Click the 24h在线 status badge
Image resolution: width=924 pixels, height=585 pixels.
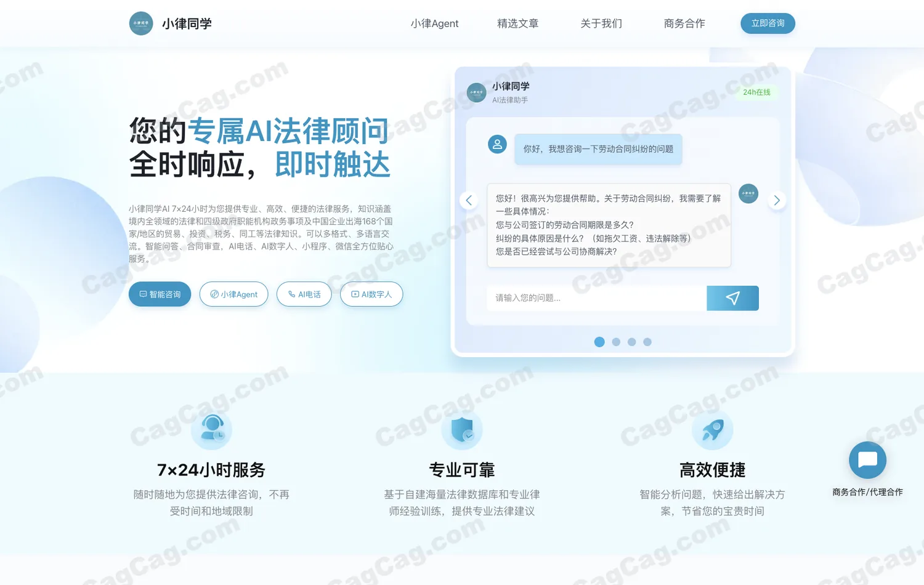click(756, 92)
